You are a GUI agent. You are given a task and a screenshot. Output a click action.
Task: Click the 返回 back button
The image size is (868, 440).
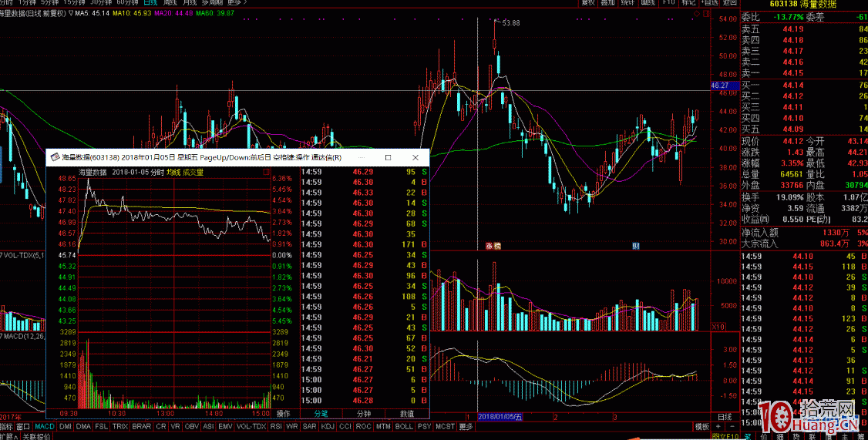[729, 3]
